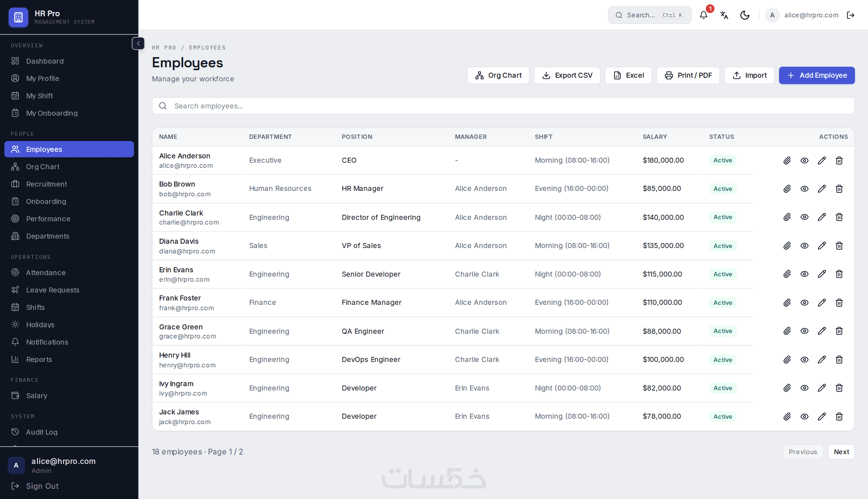Delete Charlie Clark's employee record
Screen dimensions: 868x499
[839, 217]
